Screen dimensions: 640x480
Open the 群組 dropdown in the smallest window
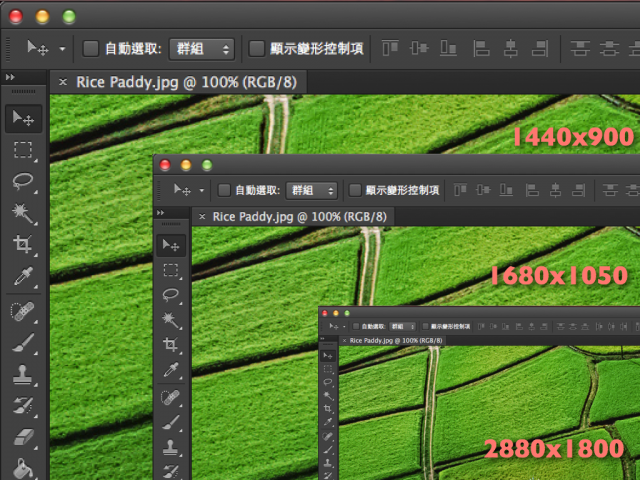tap(402, 327)
